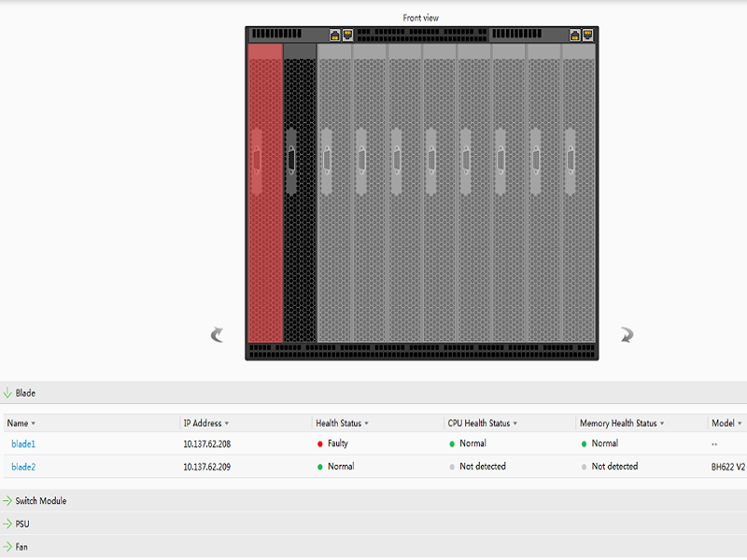Open Memory Health Status column dropdown
747x560 pixels.
[x=662, y=424]
